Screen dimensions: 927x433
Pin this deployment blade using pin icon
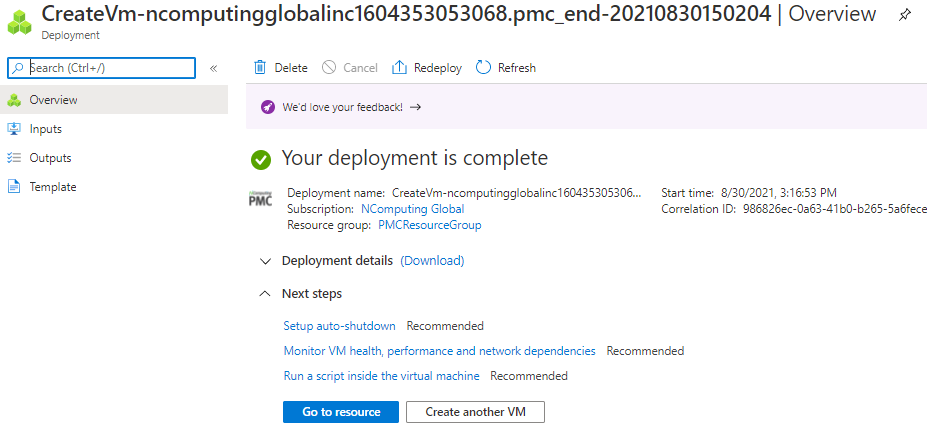(905, 15)
